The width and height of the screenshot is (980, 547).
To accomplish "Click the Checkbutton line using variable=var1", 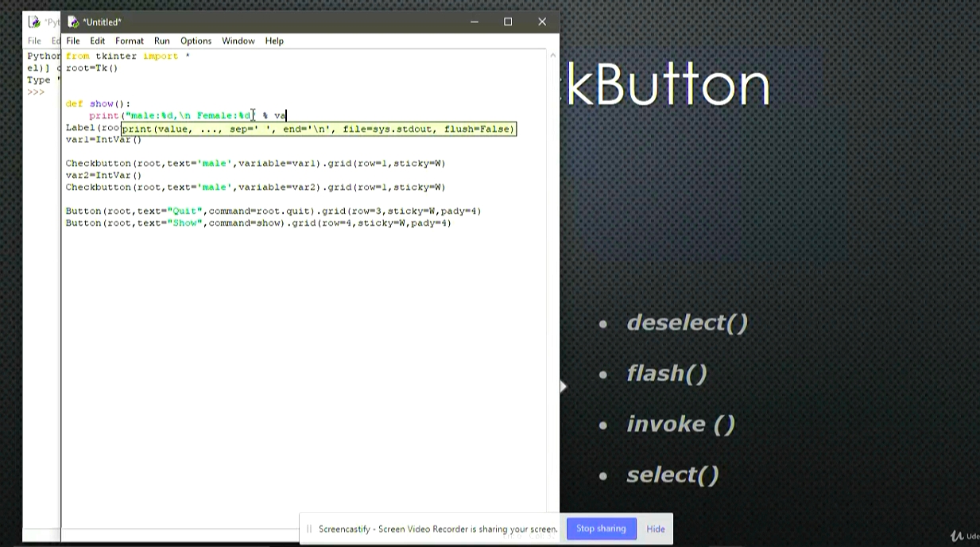I will pyautogui.click(x=255, y=164).
